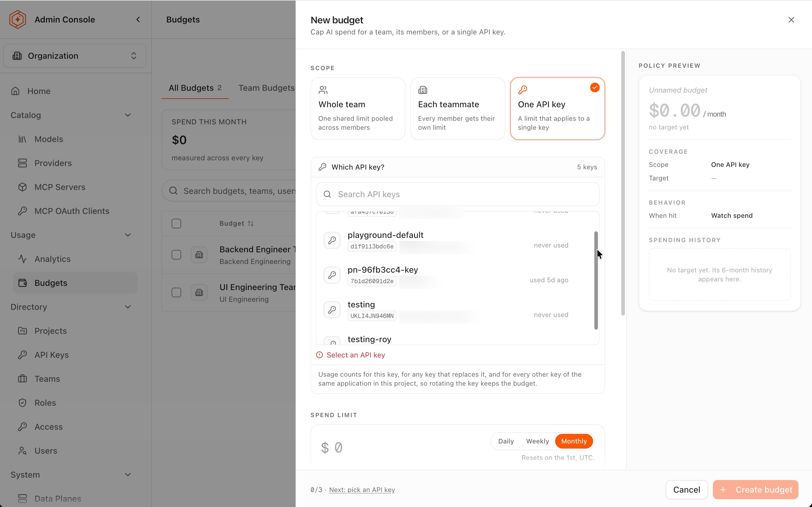The image size is (812, 507).
Task: Select the Each teammate scope card
Action: [x=457, y=109]
